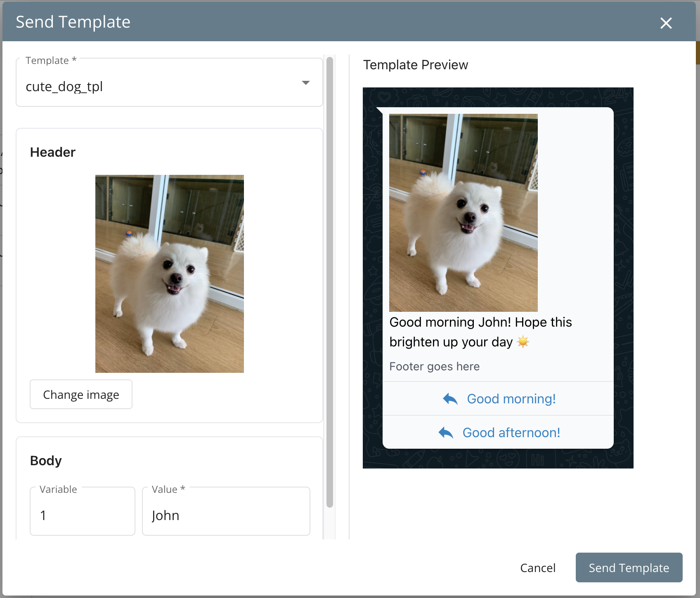Click the Body section title
This screenshot has width=700, height=598.
46,461
